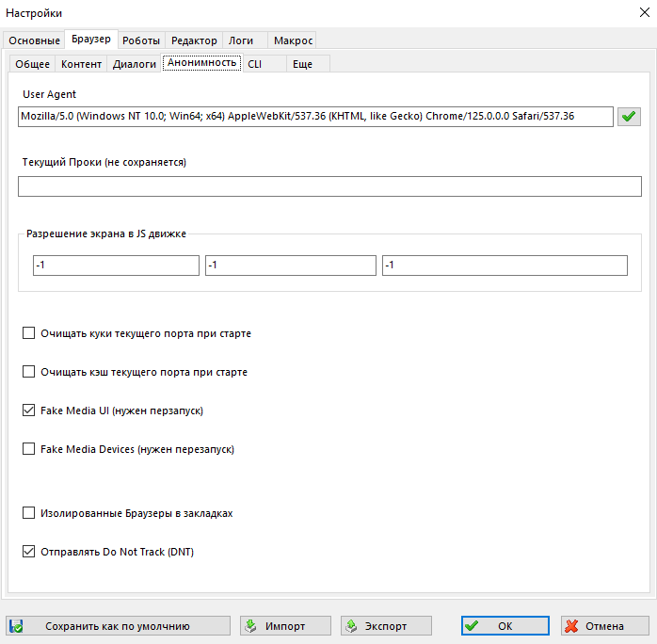Click the Текущий Прокси input field
The image size is (657, 644).
tap(329, 186)
